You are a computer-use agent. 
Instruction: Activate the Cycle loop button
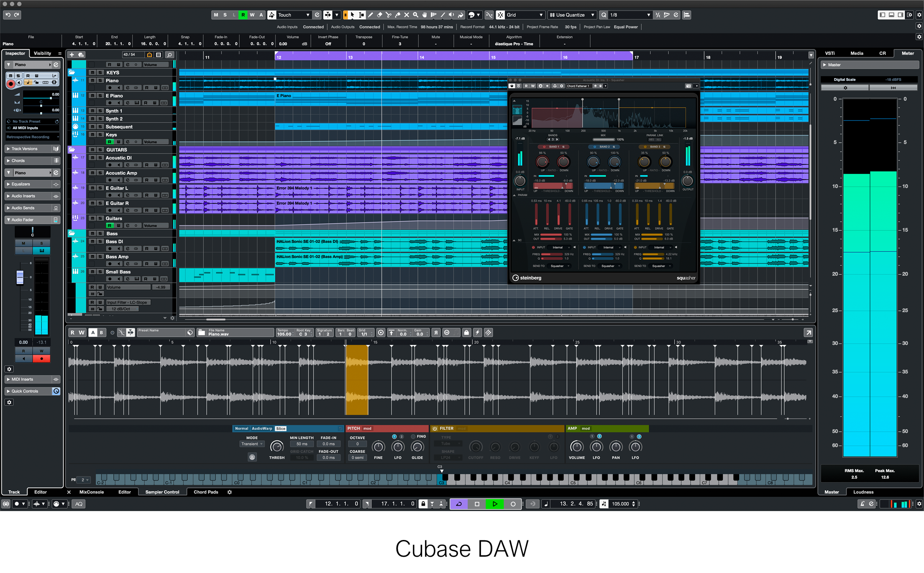458,504
